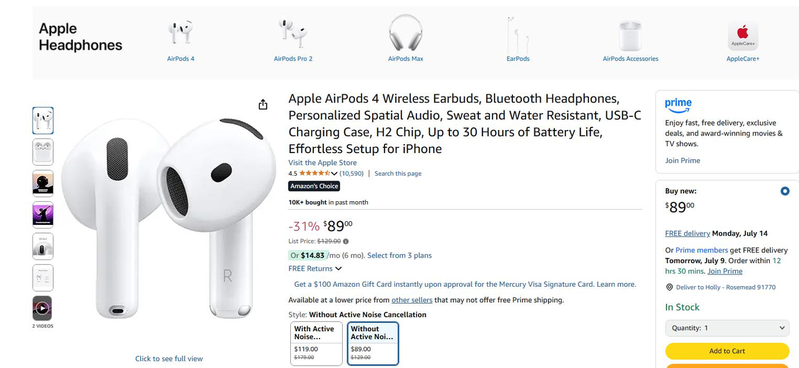Select the Buy new radio button
The image size is (799, 368).
tap(785, 191)
